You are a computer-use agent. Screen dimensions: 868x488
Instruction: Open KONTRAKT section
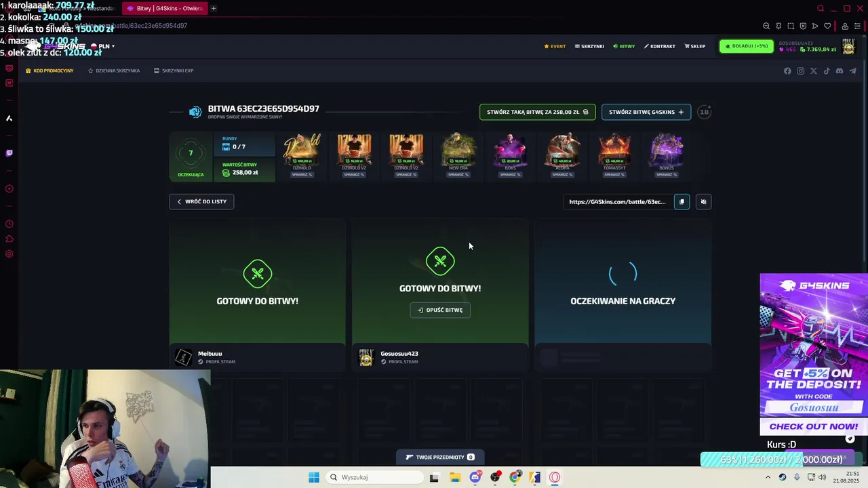coord(659,46)
